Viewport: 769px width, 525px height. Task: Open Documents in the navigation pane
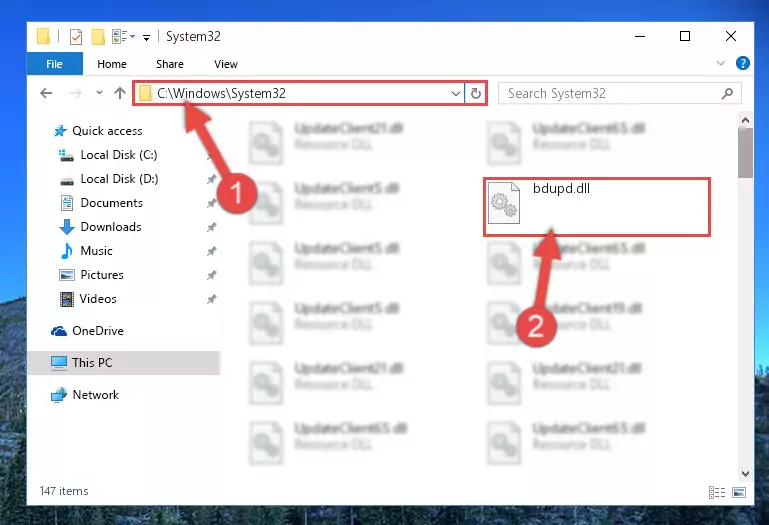(111, 203)
